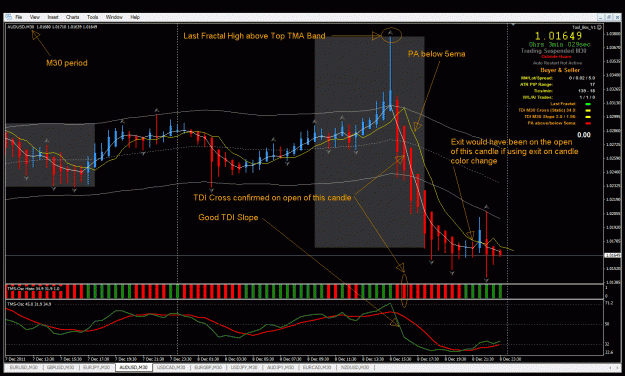The height and width of the screenshot is (376, 625).
Task: Click the red PA above/below 5ema indicator light
Action: point(588,123)
